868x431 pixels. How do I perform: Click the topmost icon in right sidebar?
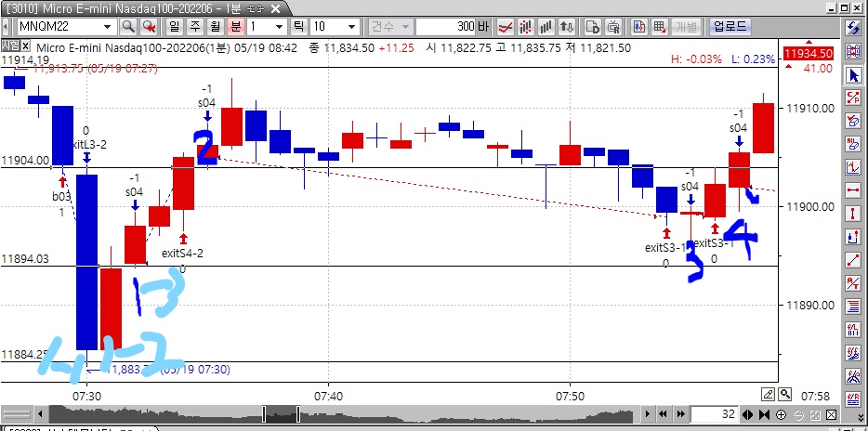854,27
